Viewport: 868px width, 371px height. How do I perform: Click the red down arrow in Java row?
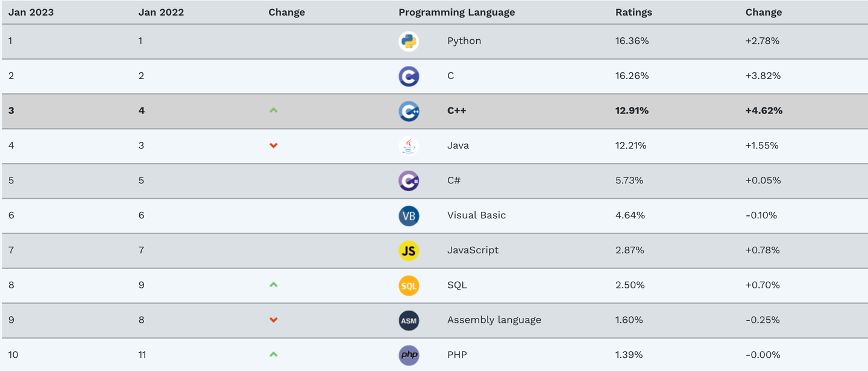coord(274,145)
